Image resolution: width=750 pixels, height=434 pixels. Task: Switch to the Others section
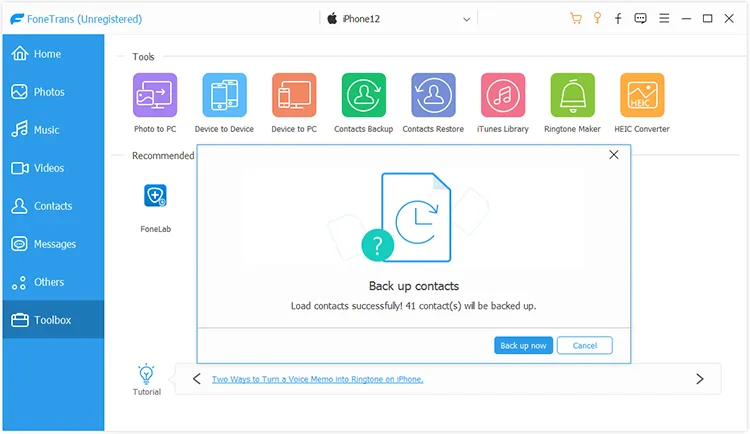[53, 282]
